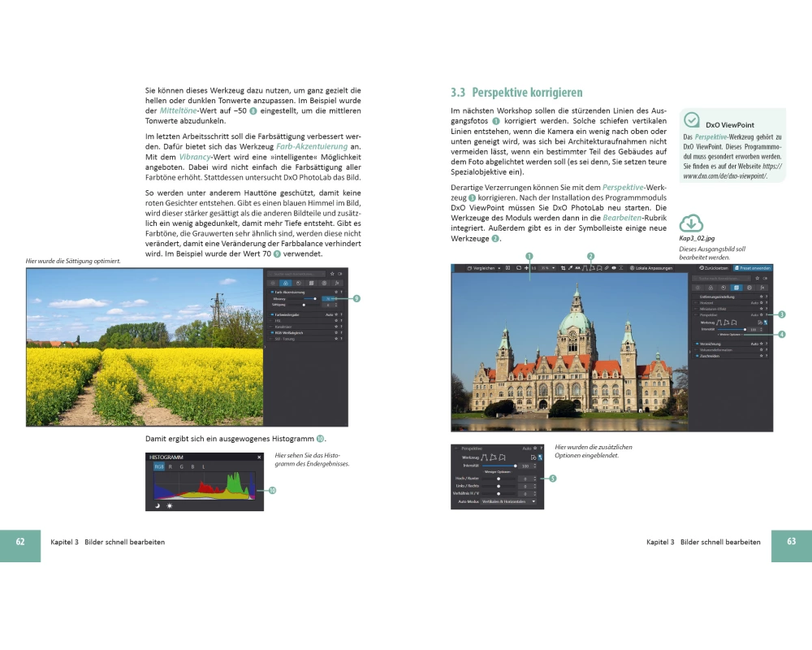Open the zoom percentage dropdown in toolbar
The height and width of the screenshot is (650, 812).
point(551,267)
